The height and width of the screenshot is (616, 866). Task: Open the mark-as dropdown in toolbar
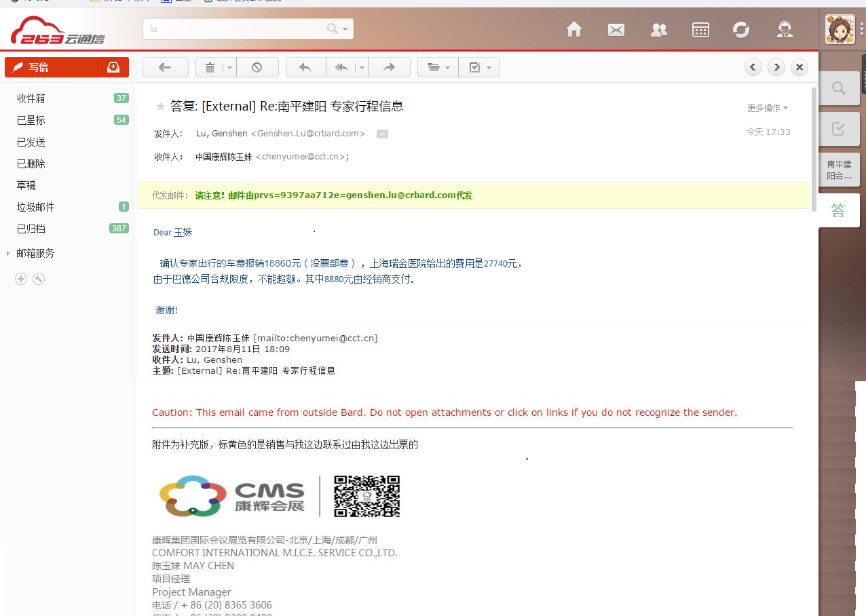pyautogui.click(x=480, y=67)
